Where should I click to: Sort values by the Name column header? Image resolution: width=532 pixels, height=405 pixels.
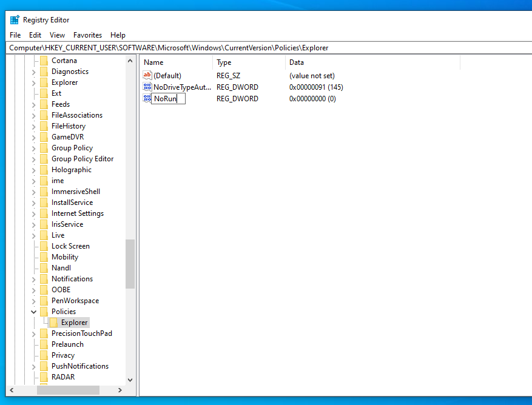pos(176,62)
